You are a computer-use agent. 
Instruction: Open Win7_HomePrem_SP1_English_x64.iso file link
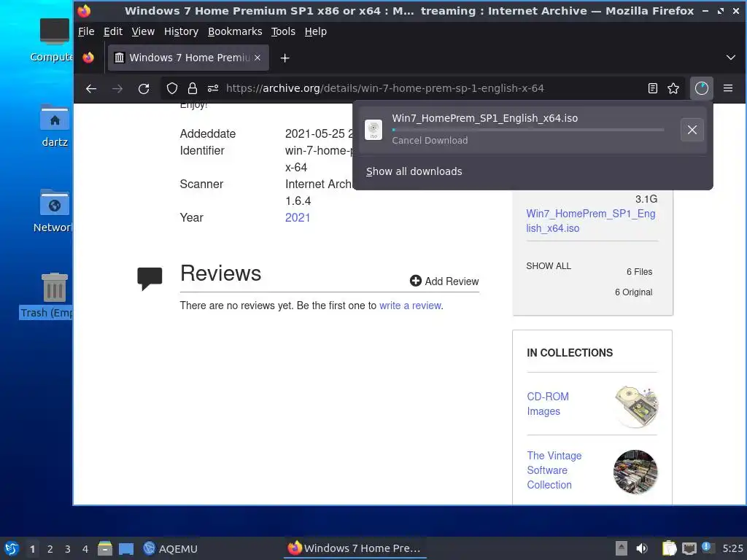tap(590, 221)
